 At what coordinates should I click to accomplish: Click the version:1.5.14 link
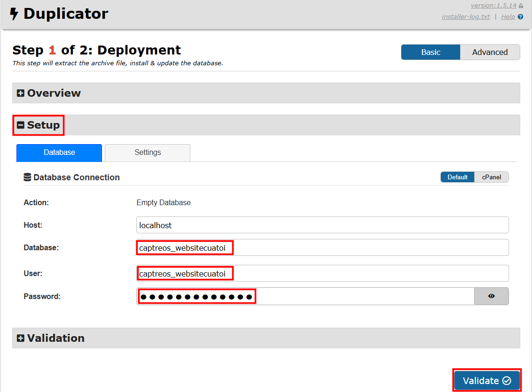(x=493, y=6)
